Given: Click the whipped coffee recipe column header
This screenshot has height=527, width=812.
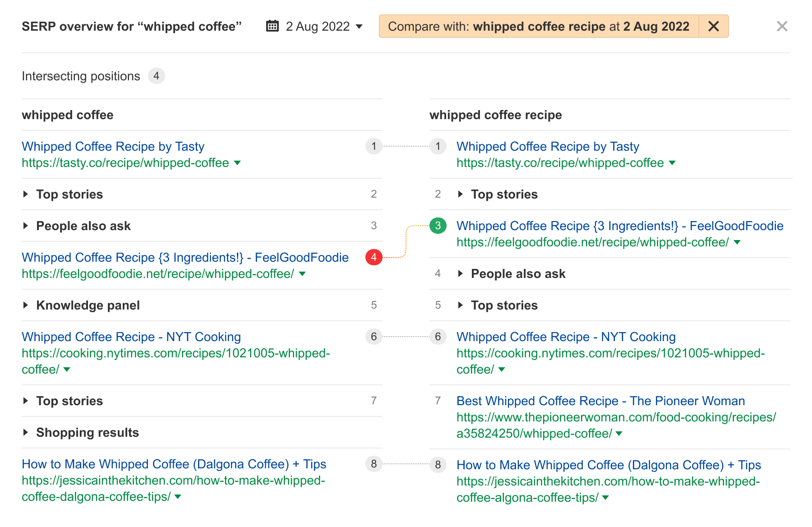Looking at the screenshot, I should tap(496, 115).
